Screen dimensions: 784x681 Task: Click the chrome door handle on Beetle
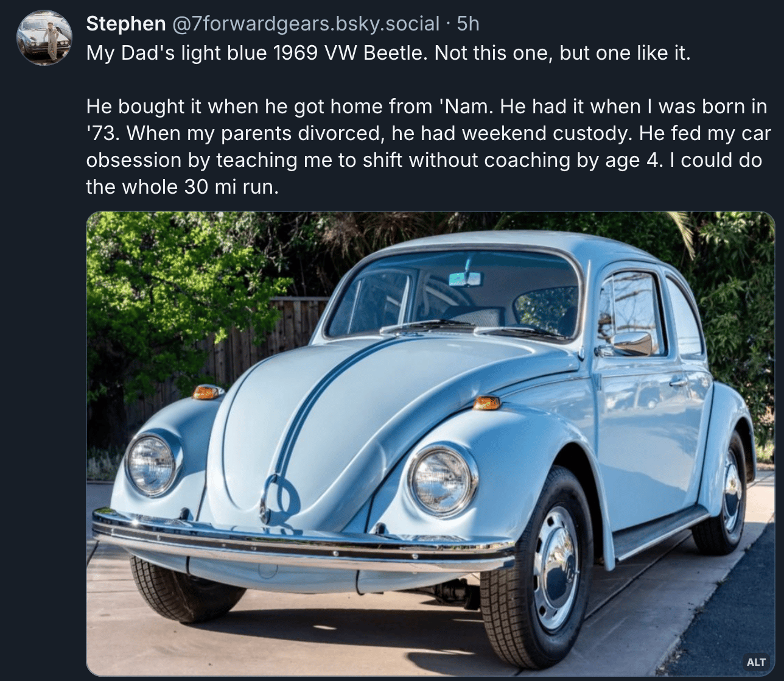[678, 383]
